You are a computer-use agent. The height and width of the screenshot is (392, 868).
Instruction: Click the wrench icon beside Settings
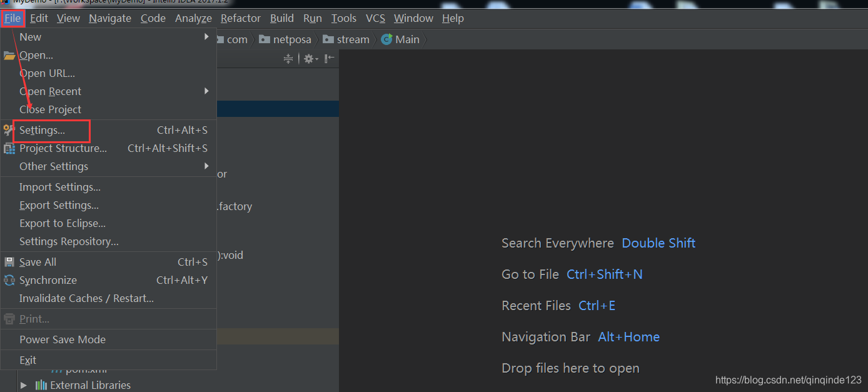coord(9,130)
